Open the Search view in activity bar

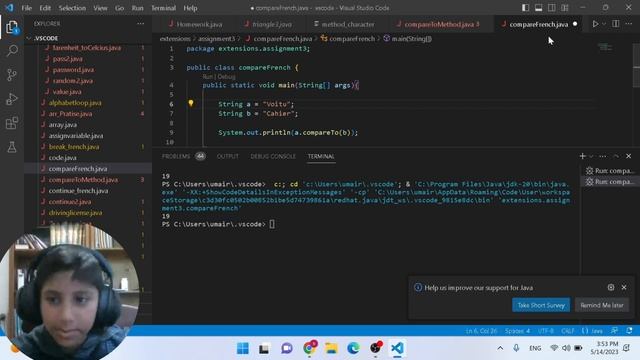[x=12, y=51]
